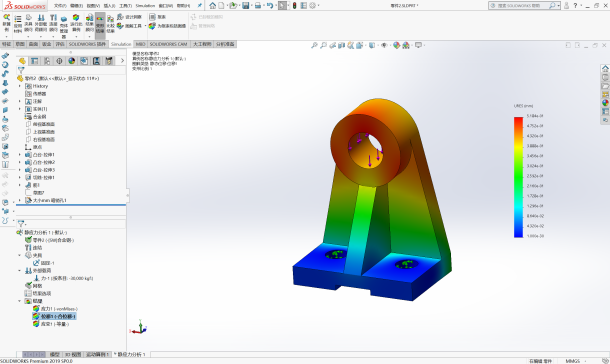The width and height of the screenshot is (610, 364).
Task: Collapse the Results (结果) study node
Action: tap(20, 301)
